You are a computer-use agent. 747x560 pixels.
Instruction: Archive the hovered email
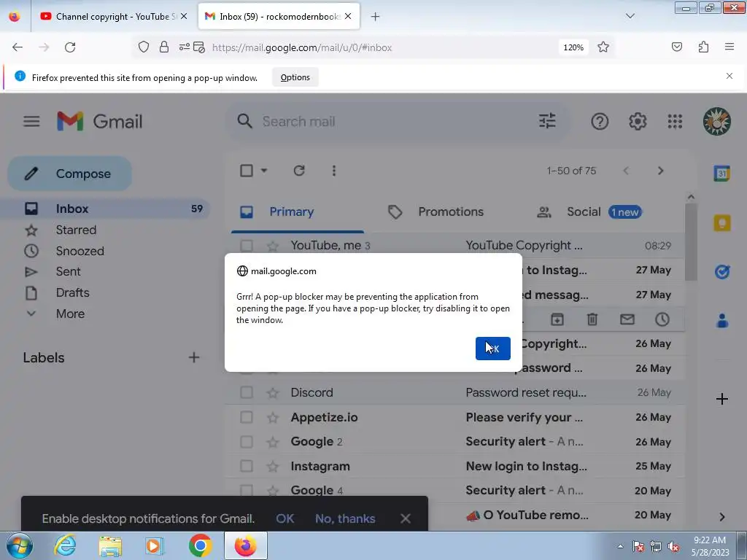557,319
